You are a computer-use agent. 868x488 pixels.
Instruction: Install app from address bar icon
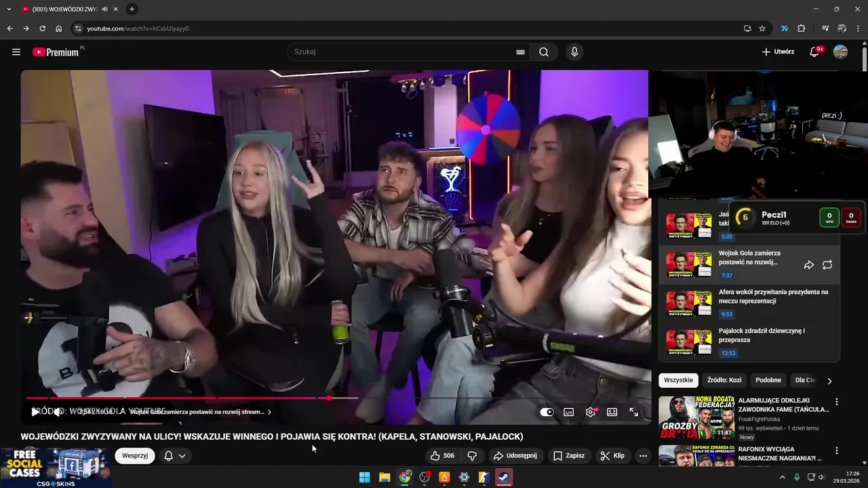pos(747,28)
